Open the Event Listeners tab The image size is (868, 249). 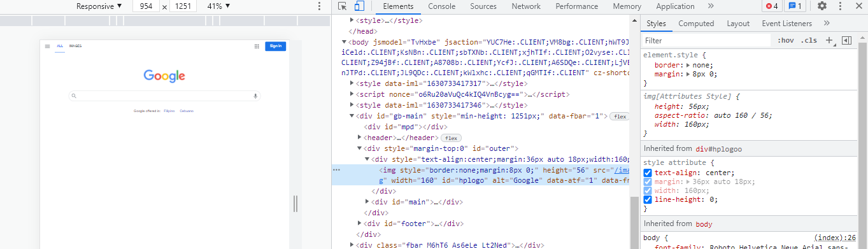click(x=786, y=24)
